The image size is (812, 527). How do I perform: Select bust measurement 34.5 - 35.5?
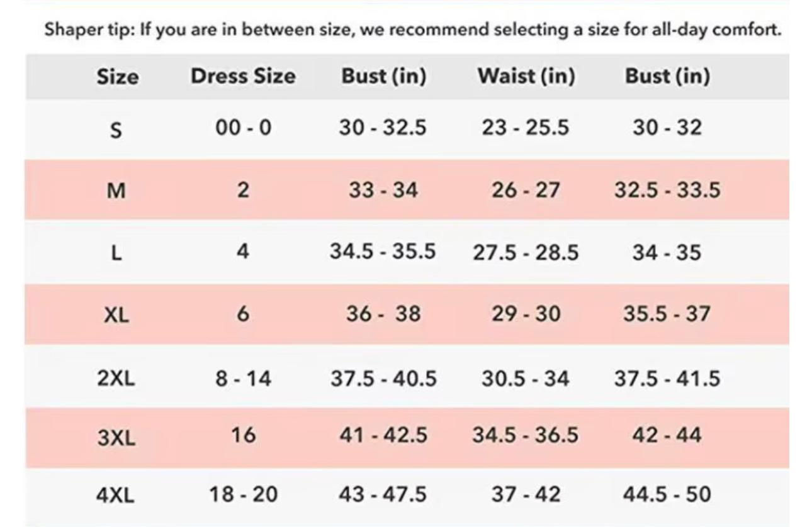(x=383, y=252)
